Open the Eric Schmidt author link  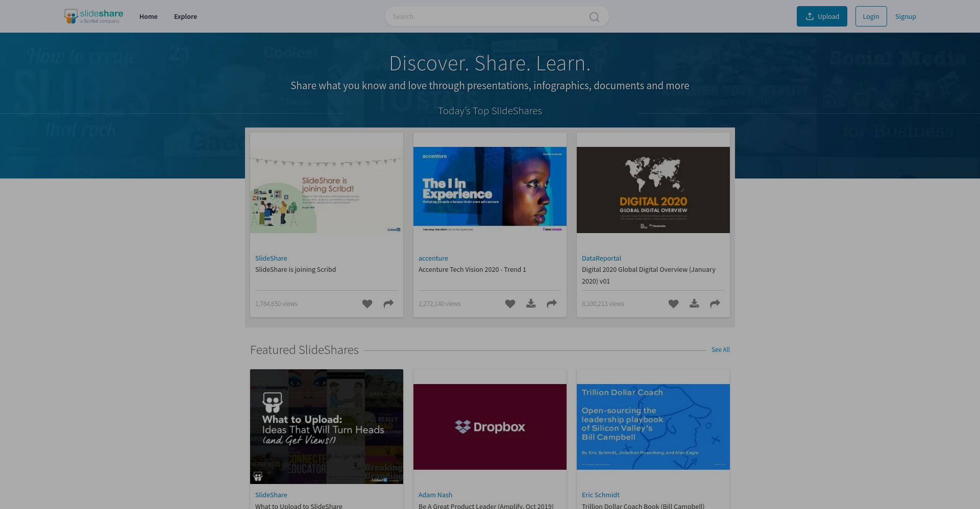point(601,495)
